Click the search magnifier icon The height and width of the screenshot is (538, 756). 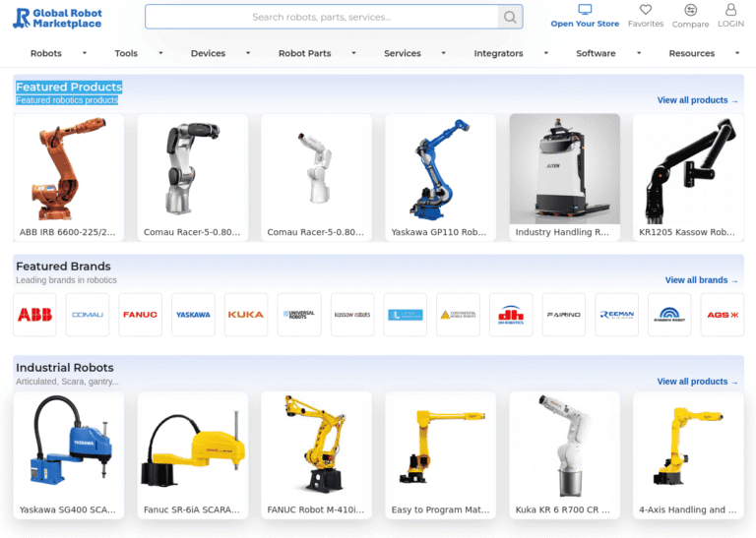pos(510,17)
